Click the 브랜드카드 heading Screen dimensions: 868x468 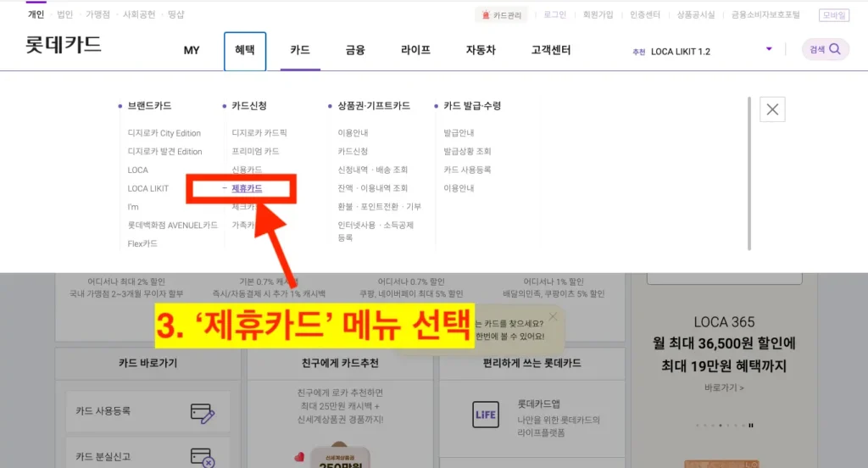[149, 106]
